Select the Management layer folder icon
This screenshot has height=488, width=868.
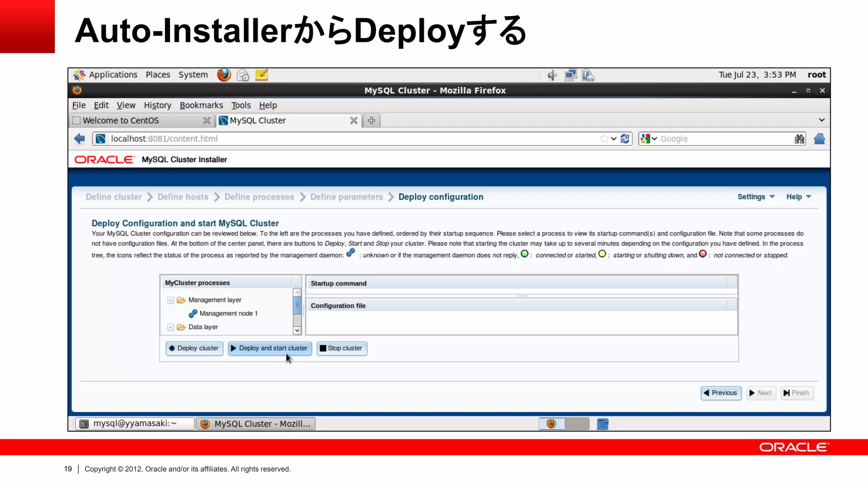[x=181, y=300]
